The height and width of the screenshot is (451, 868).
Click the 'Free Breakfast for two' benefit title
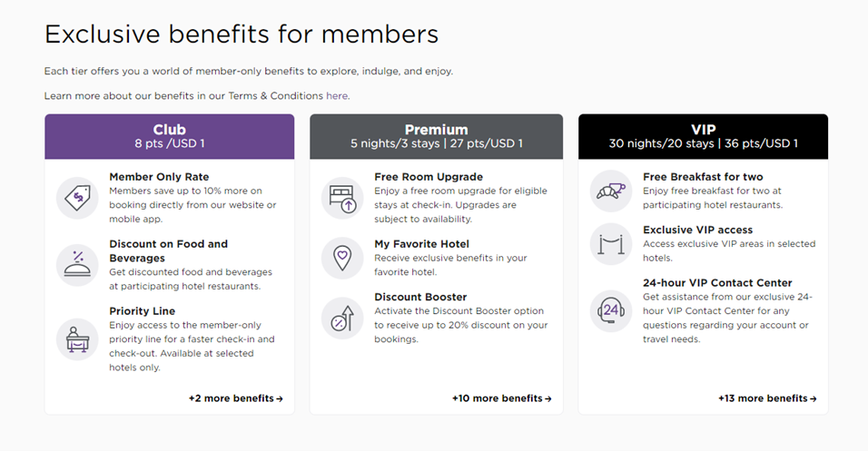pyautogui.click(x=703, y=177)
